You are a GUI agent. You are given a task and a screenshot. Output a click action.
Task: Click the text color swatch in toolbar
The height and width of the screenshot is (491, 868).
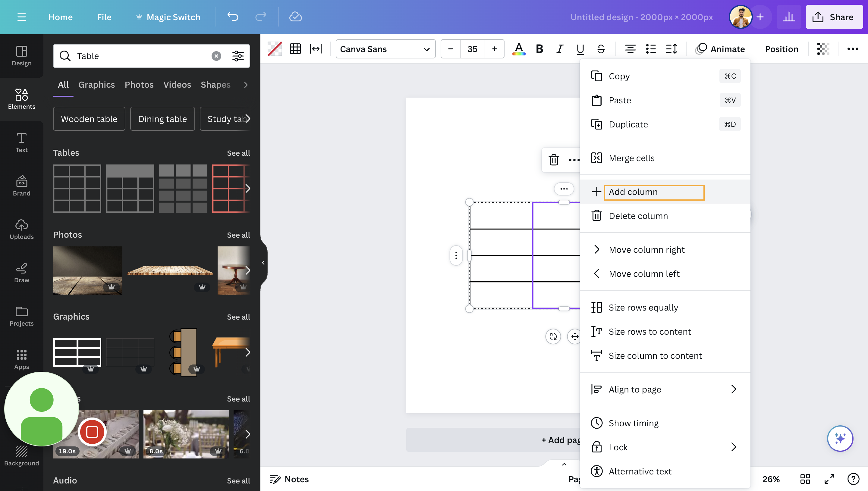click(517, 49)
